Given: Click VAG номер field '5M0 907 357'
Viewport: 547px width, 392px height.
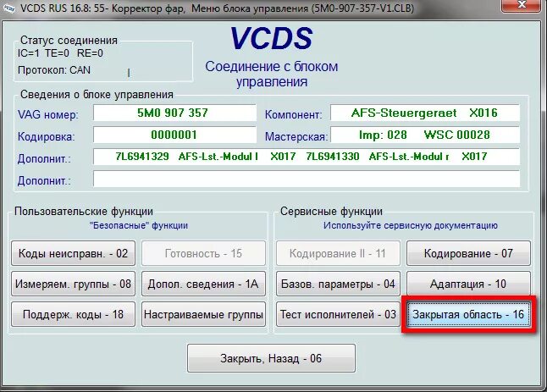Looking at the screenshot, I should point(174,113).
